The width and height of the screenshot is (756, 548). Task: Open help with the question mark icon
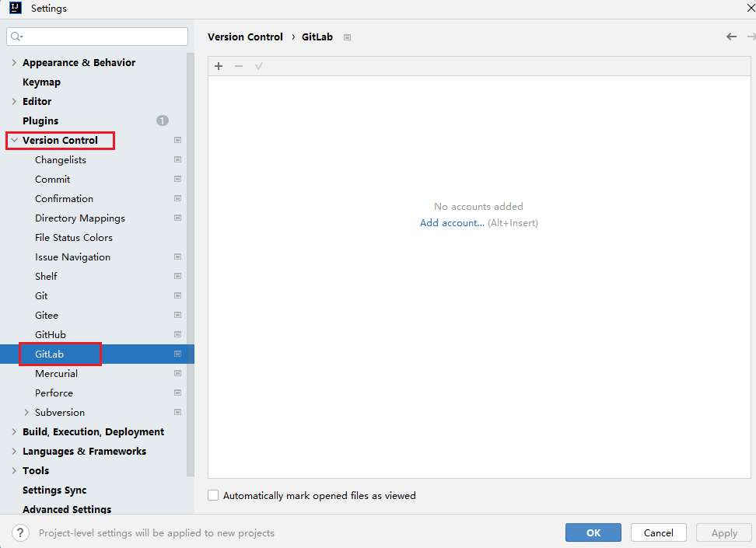tap(19, 532)
